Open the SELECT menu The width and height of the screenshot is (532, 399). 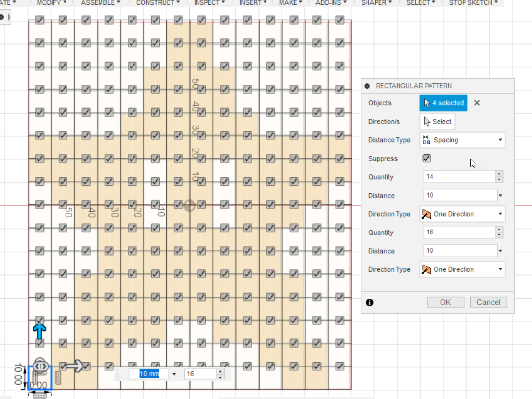[421, 3]
